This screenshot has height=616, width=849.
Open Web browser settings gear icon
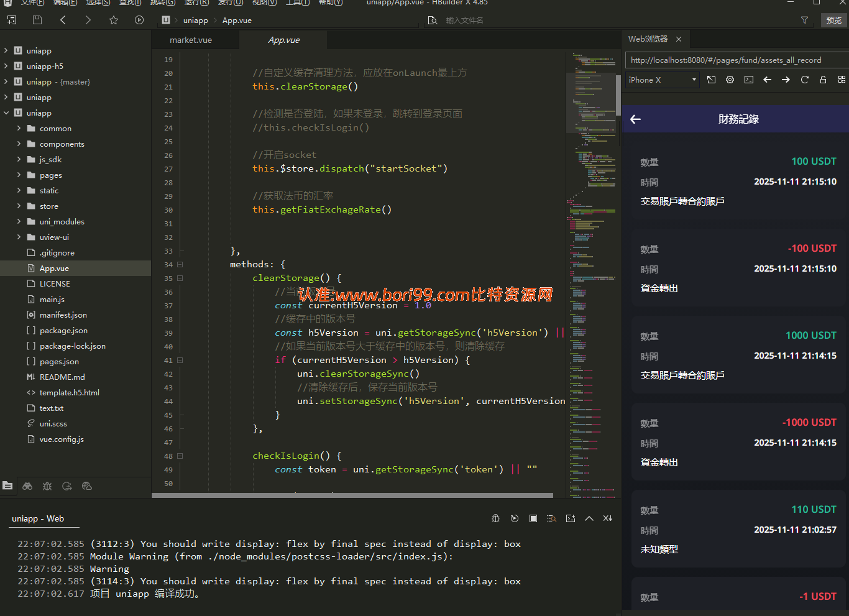730,80
